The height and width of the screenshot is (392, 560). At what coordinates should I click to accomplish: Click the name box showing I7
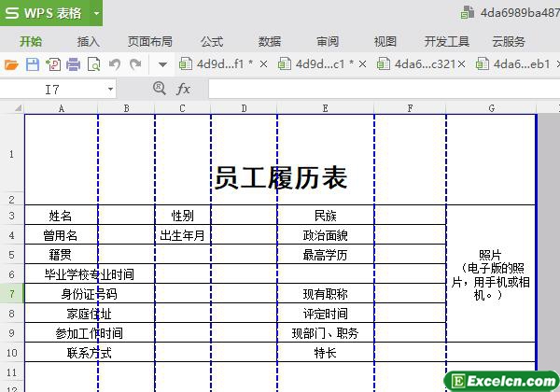[52, 90]
